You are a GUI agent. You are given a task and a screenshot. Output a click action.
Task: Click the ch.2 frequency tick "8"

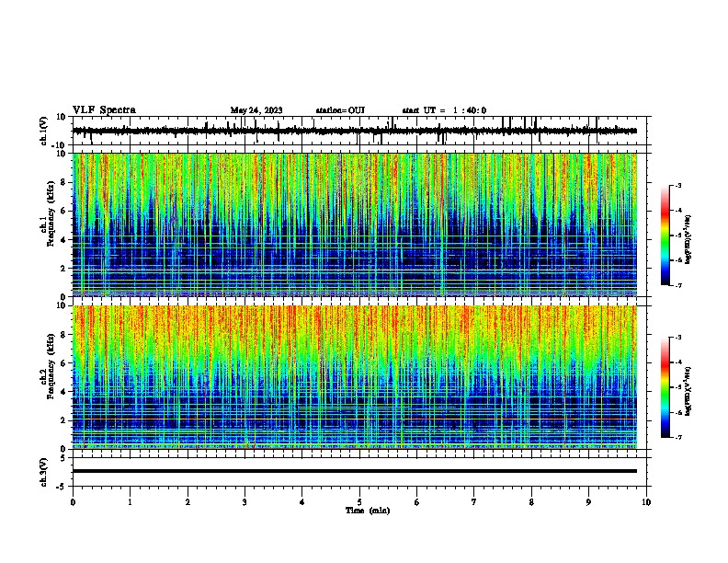click(63, 335)
